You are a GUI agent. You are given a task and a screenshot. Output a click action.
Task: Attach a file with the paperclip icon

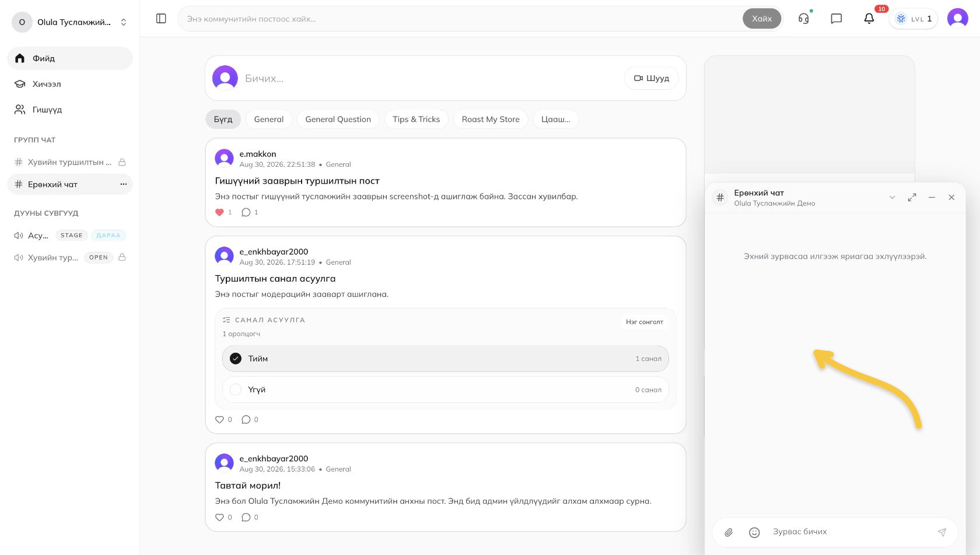tap(729, 532)
